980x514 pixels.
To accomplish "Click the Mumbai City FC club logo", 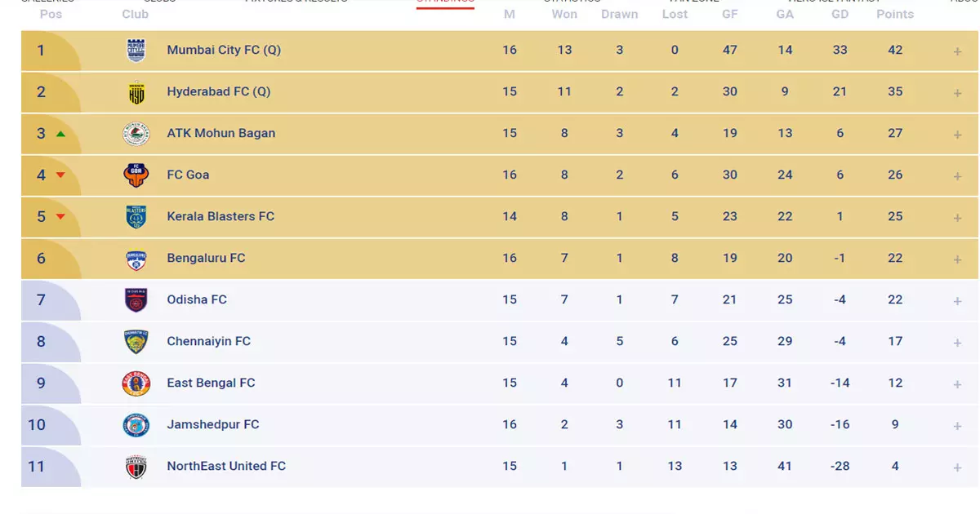I will point(136,51).
